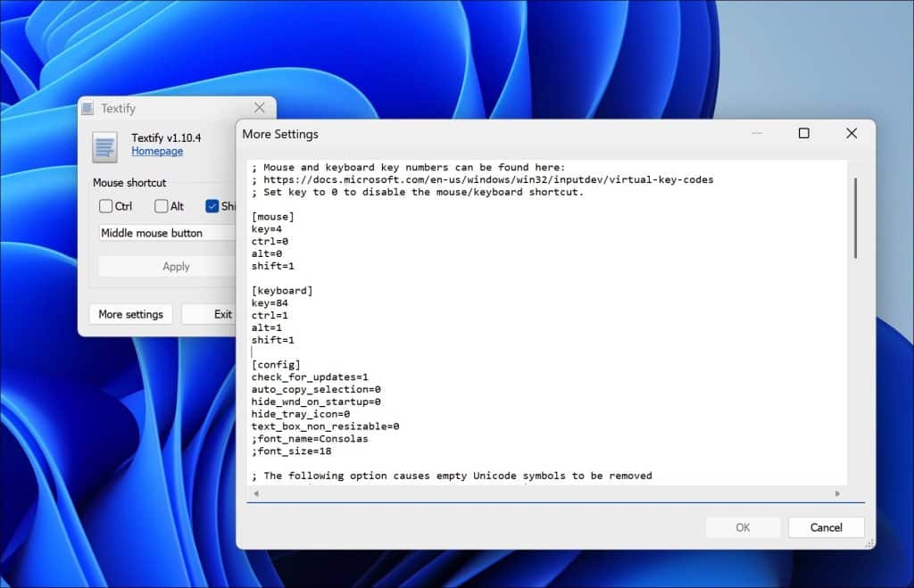Click the auto_copy_selection=0 line
This screenshot has height=588, width=914.
click(x=316, y=389)
